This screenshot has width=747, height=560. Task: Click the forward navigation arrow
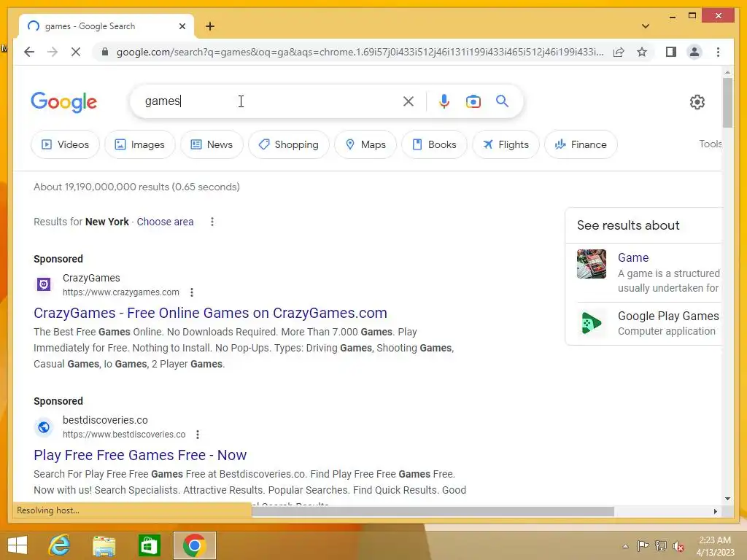coord(53,52)
